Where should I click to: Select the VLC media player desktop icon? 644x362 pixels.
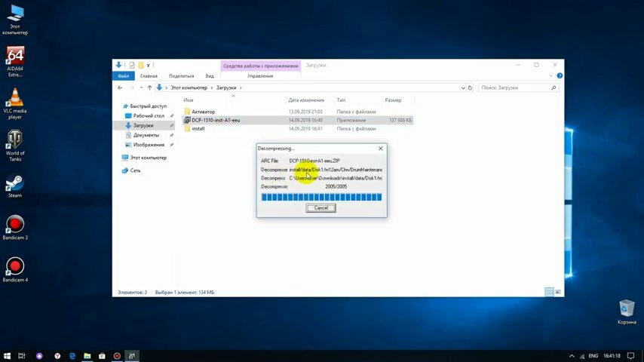[x=15, y=103]
